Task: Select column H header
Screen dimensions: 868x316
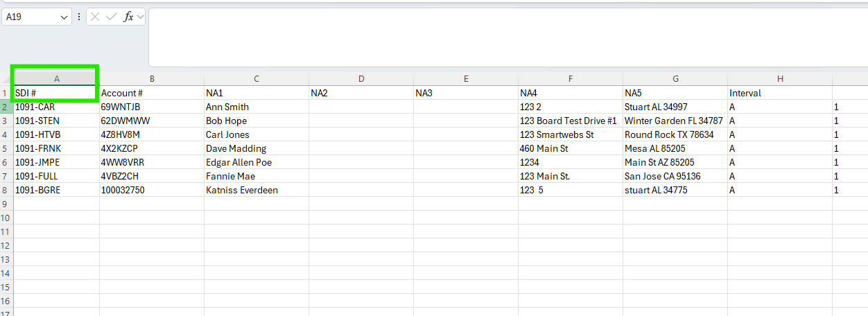Action: [780, 79]
